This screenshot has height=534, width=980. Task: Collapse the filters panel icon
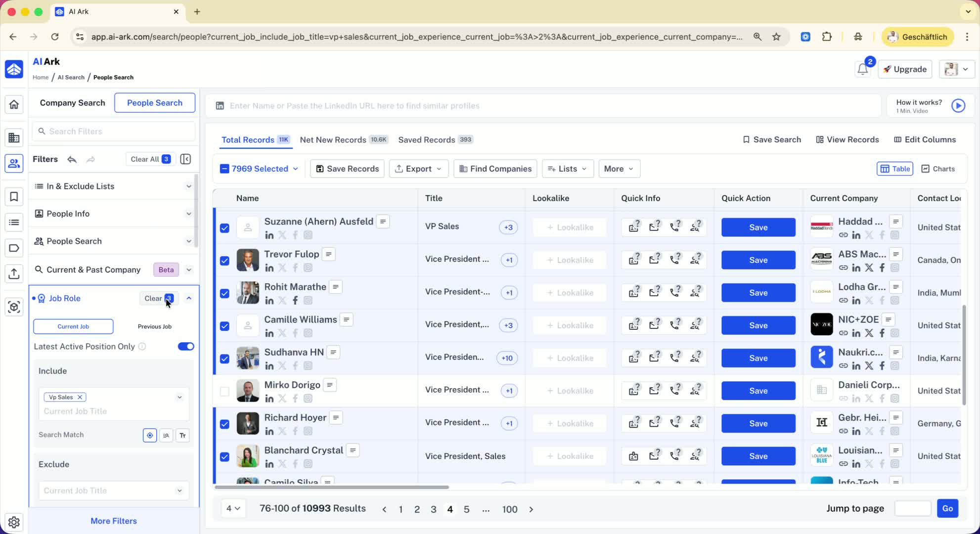185,159
